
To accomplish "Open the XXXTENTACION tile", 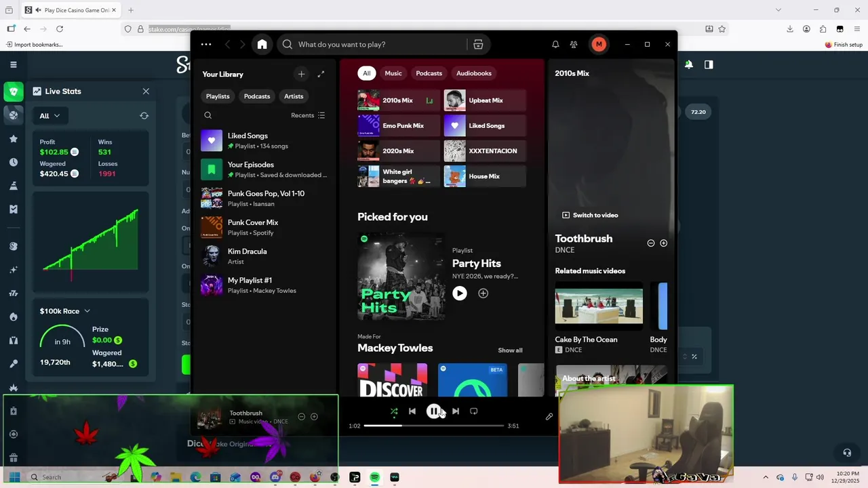I will pyautogui.click(x=485, y=150).
